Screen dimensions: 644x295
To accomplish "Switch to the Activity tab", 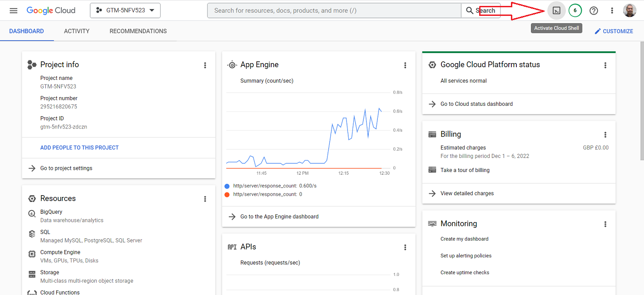I will [77, 31].
